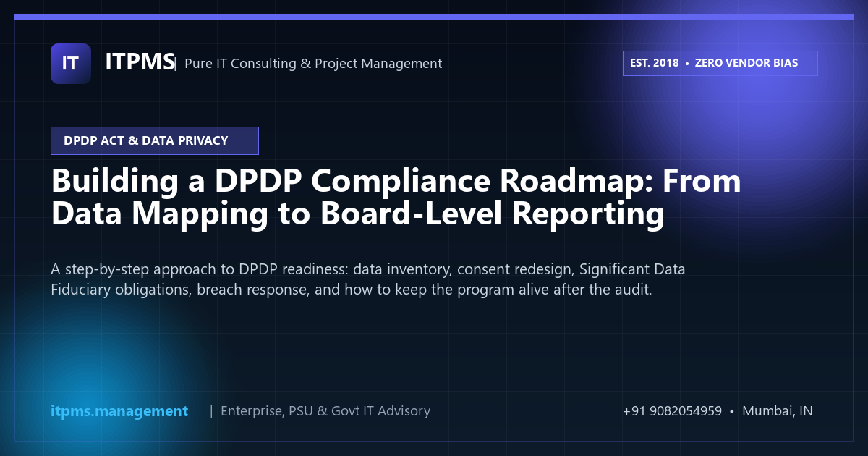Click the Building a DPDP Compliance Roadmap headline
Image resolution: width=868 pixels, height=456 pixels.
(x=396, y=198)
